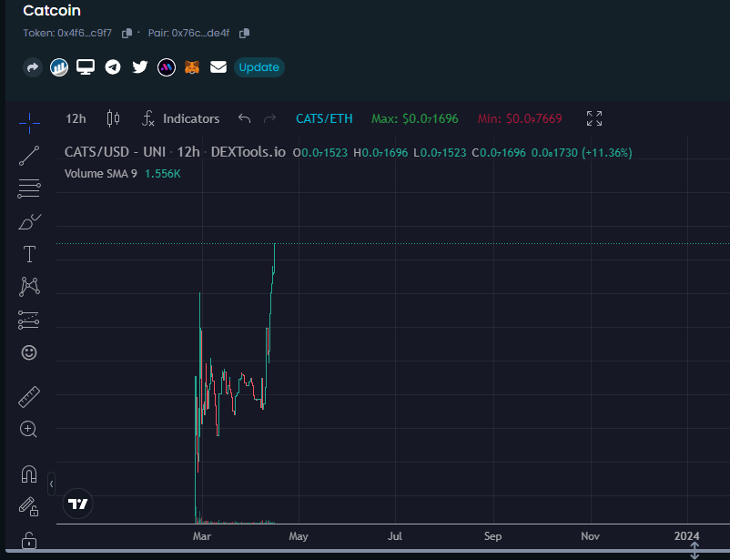Screen dimensions: 730x560
Task: Open the 12h time interval dropdown
Action: coord(76,118)
